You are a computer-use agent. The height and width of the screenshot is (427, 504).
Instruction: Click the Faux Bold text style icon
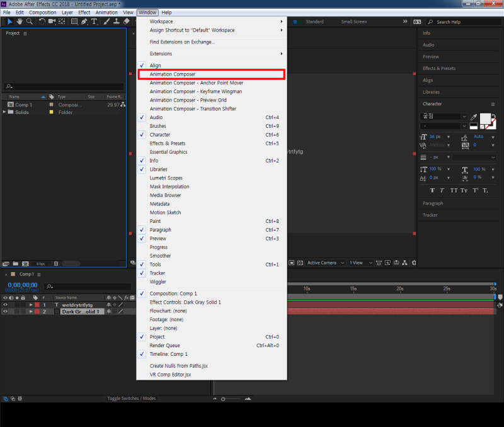tap(433, 190)
